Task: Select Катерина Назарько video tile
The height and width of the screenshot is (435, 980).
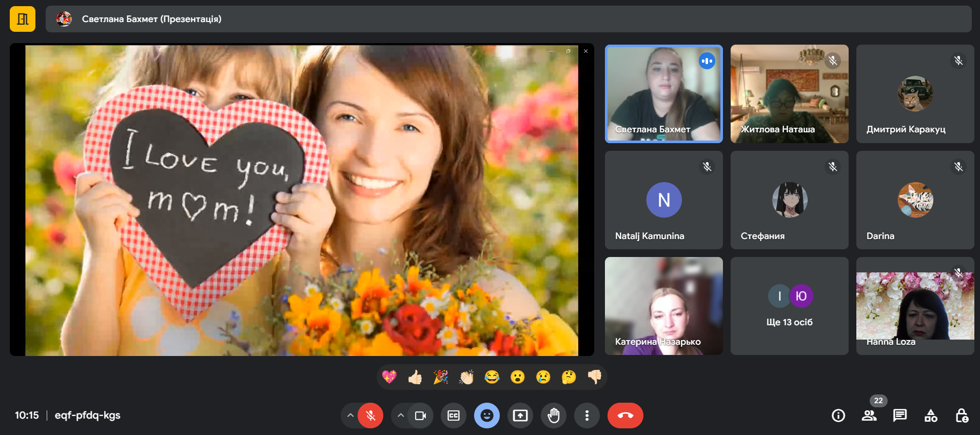Action: tap(663, 306)
